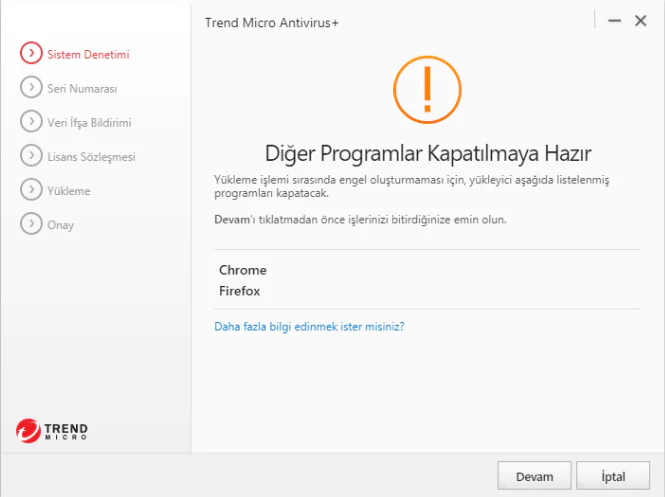Select the Sistem Denetimi step label

88,55
